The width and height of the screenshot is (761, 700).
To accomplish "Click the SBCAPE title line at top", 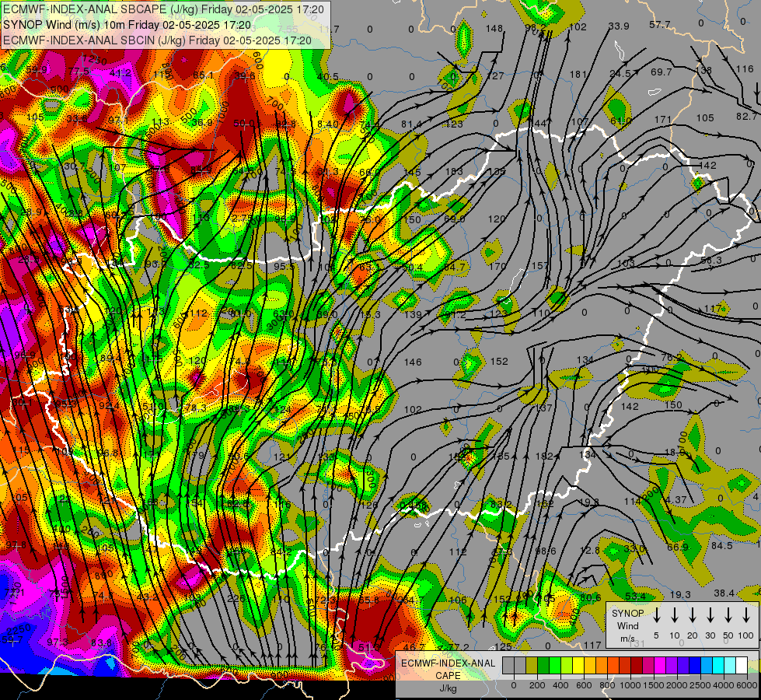I will click(x=163, y=9).
